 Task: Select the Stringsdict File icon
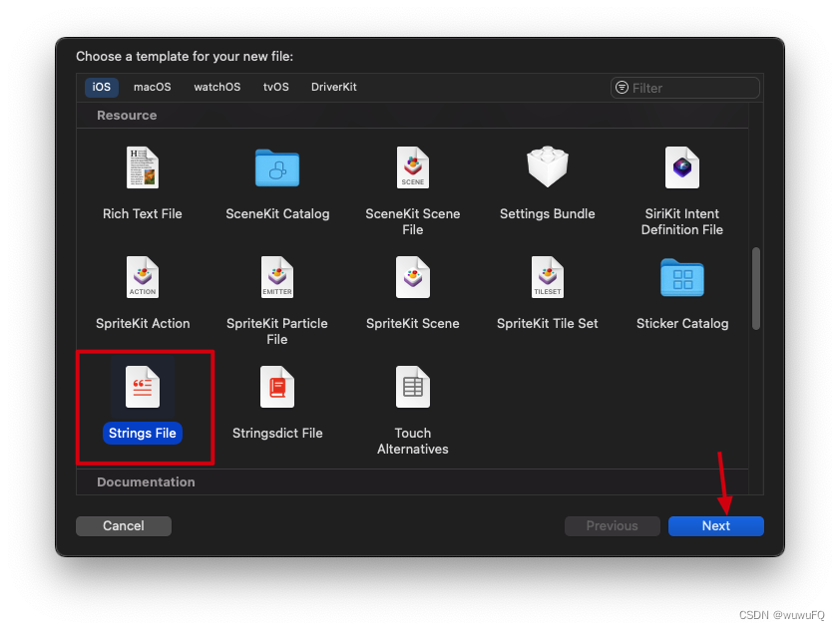point(277,387)
